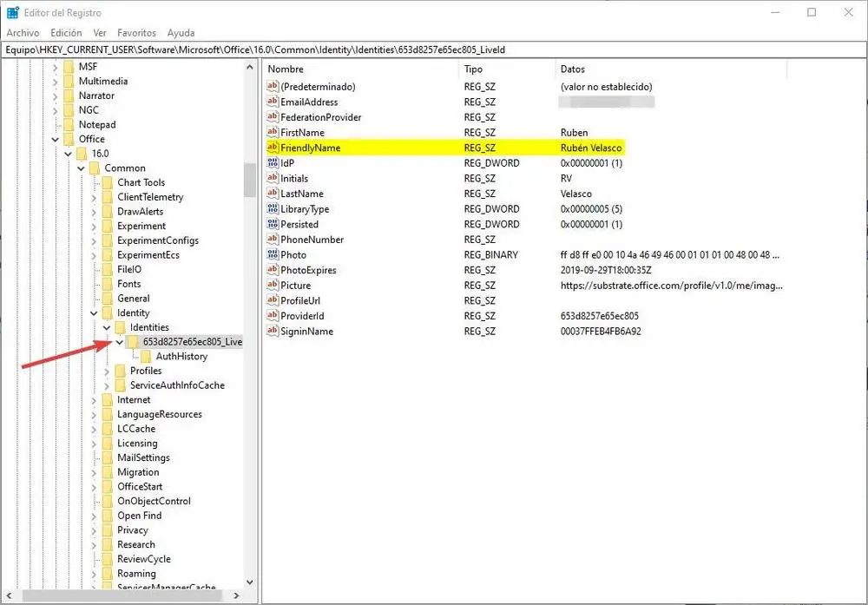The width and height of the screenshot is (868, 605).
Task: Click the Office folder icon
Action: [69, 139]
